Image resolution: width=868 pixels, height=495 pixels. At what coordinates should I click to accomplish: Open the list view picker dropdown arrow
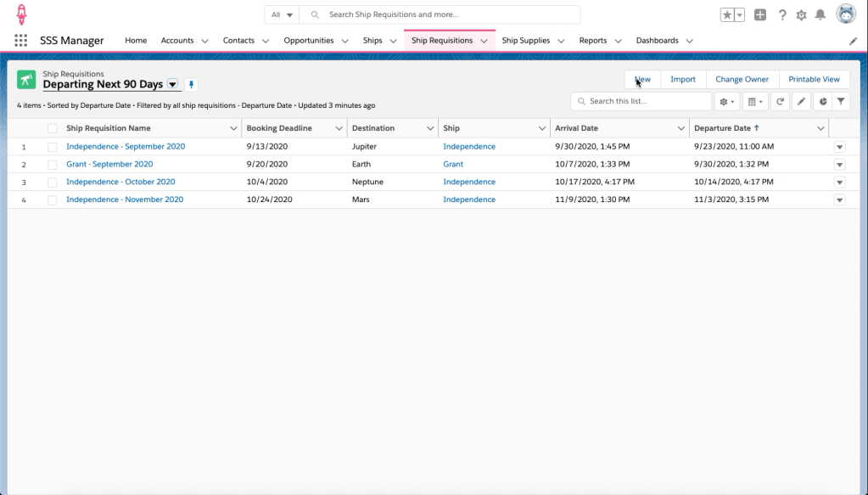[x=173, y=85]
